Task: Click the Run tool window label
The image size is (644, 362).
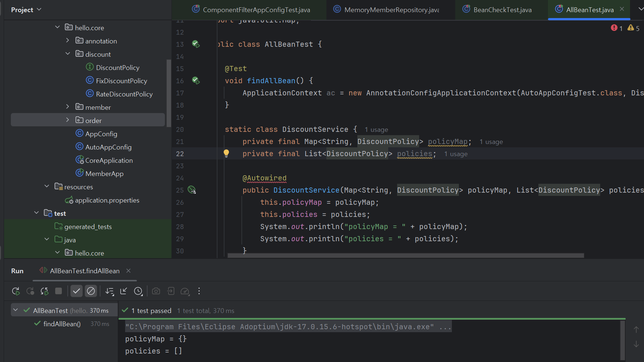Action: tap(17, 271)
